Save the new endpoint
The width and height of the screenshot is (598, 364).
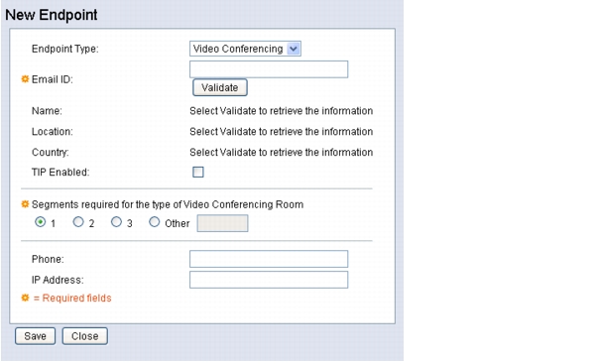[x=35, y=336]
